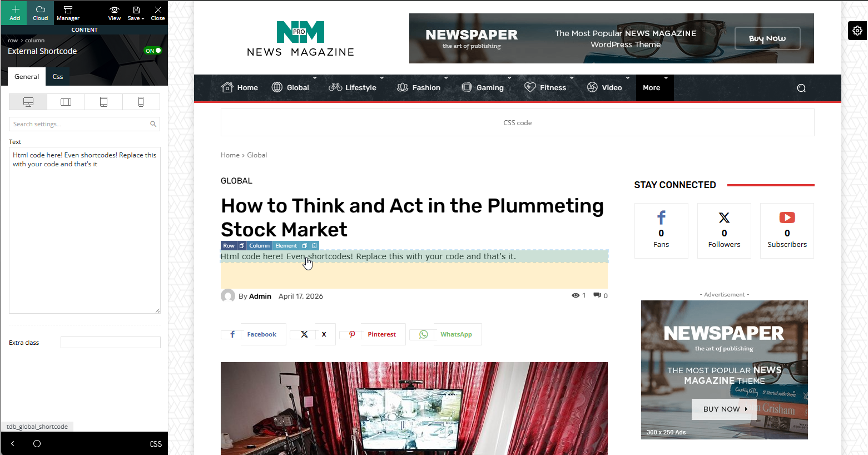Select the tablet portrait viewport icon
The width and height of the screenshot is (868, 455).
[x=103, y=102]
